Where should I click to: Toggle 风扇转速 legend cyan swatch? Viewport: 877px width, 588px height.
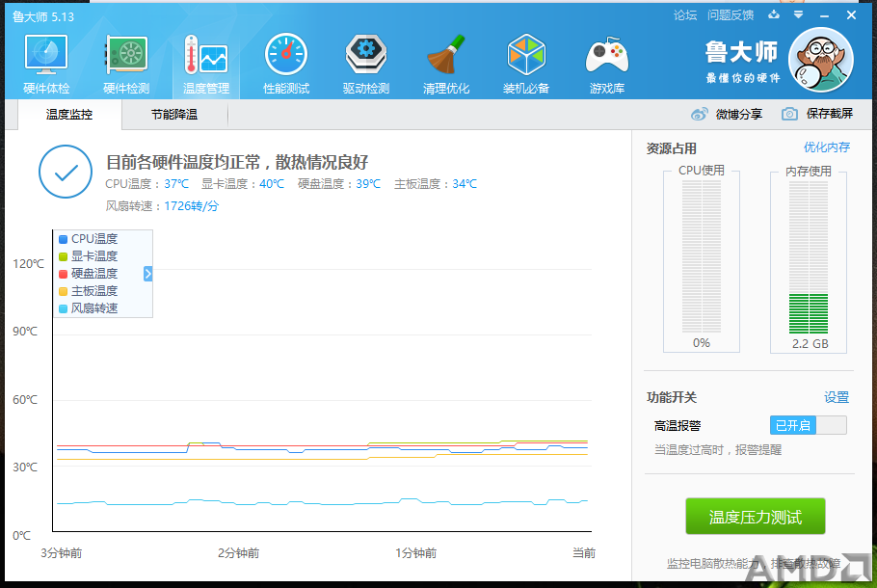63,308
